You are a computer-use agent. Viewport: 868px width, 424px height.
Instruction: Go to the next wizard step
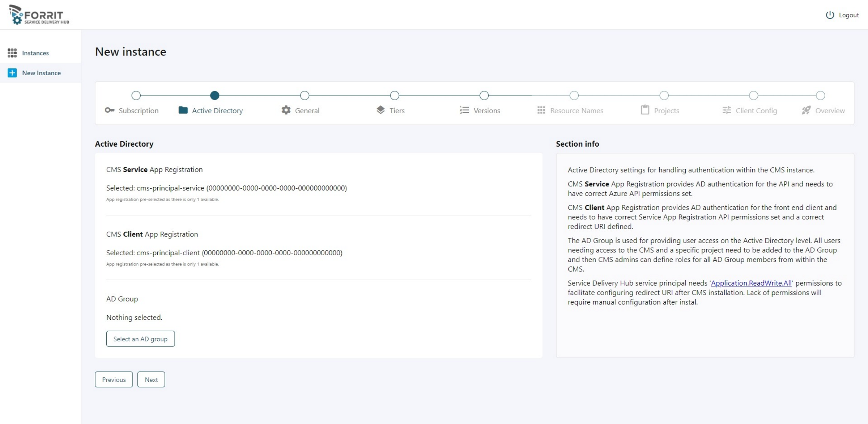pyautogui.click(x=151, y=379)
